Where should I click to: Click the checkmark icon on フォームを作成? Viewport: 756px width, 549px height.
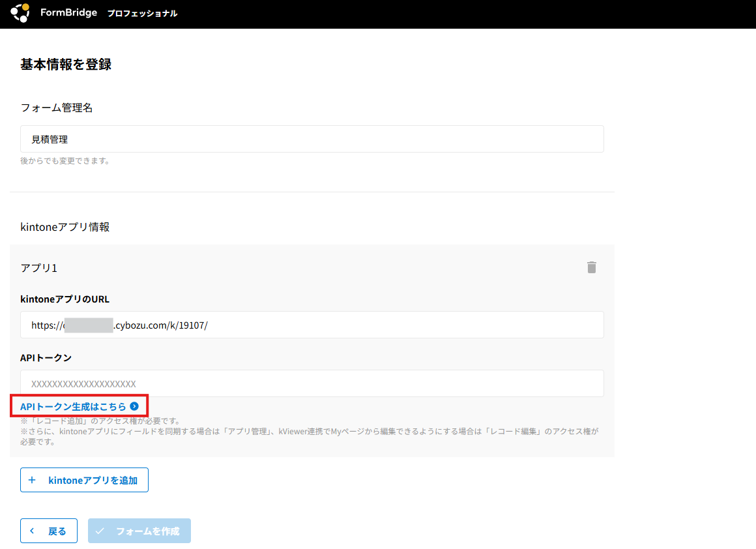[100, 531]
